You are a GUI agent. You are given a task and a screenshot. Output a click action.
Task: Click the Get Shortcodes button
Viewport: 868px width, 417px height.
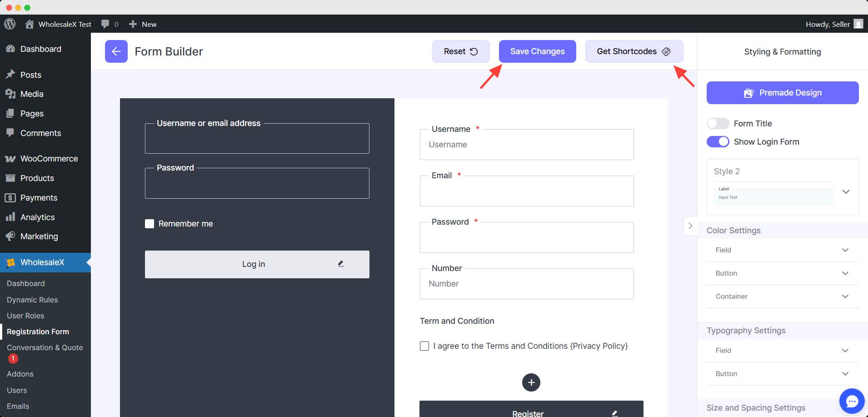pyautogui.click(x=634, y=51)
